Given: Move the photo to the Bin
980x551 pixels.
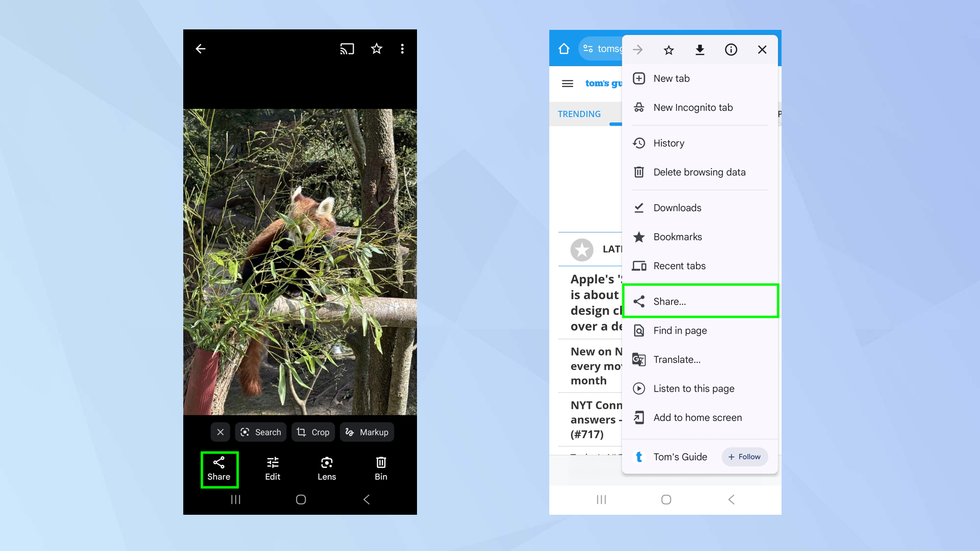Looking at the screenshot, I should click(381, 469).
